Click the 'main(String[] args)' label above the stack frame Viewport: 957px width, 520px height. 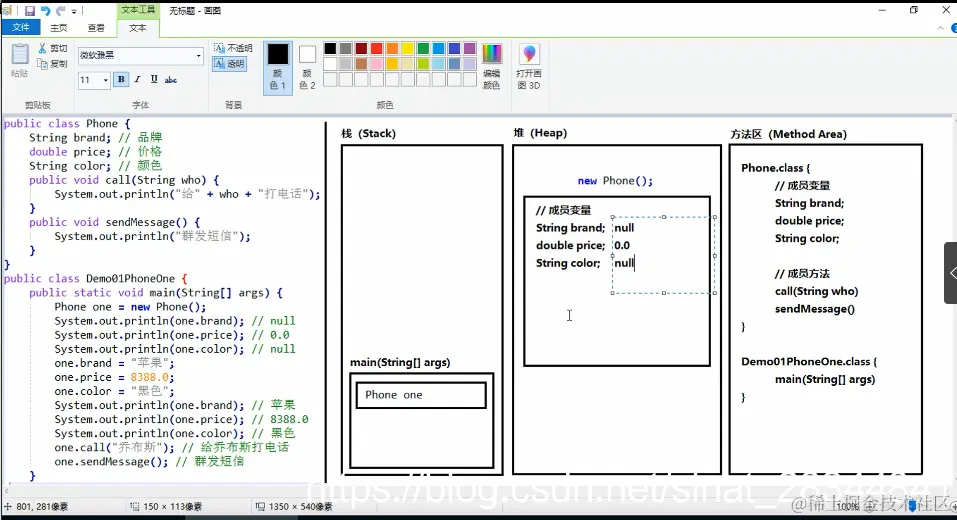(400, 363)
